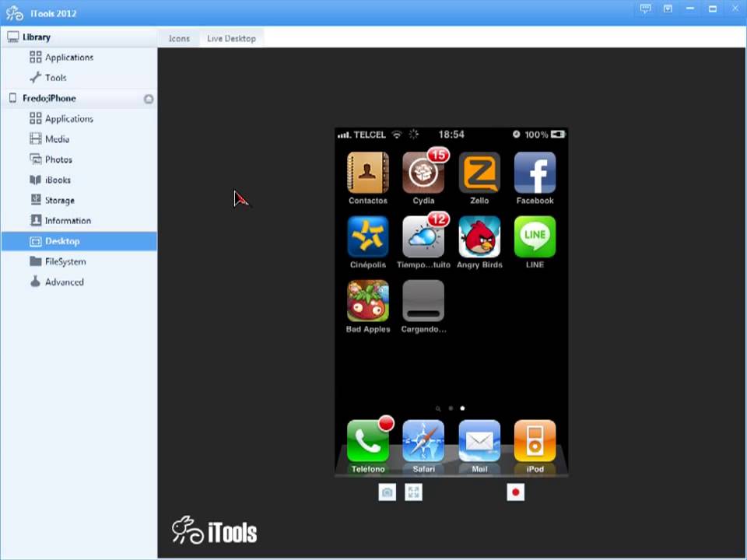Open the iPod dock icon

535,441
